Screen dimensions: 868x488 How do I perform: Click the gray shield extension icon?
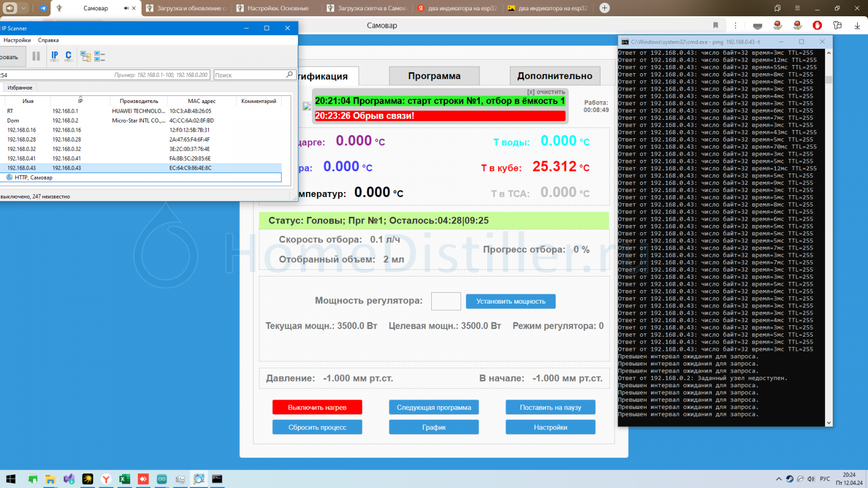758,25
